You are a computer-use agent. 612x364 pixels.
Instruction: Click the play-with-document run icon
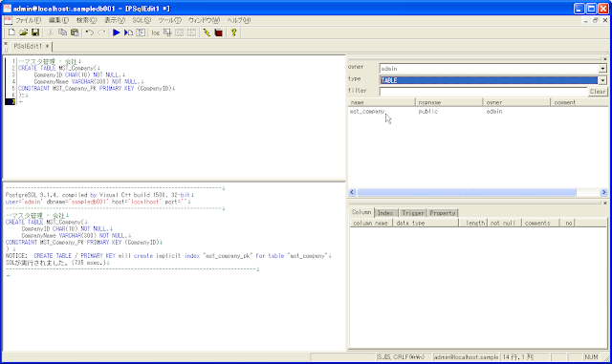point(128,32)
